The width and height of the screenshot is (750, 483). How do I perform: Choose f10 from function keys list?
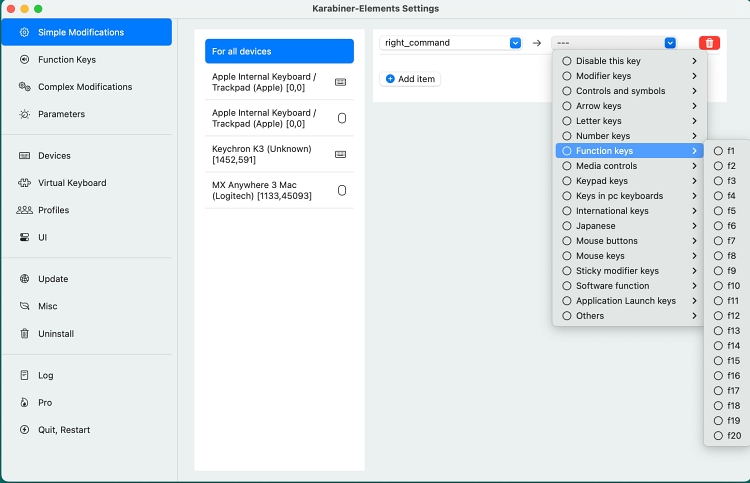pyautogui.click(x=727, y=285)
